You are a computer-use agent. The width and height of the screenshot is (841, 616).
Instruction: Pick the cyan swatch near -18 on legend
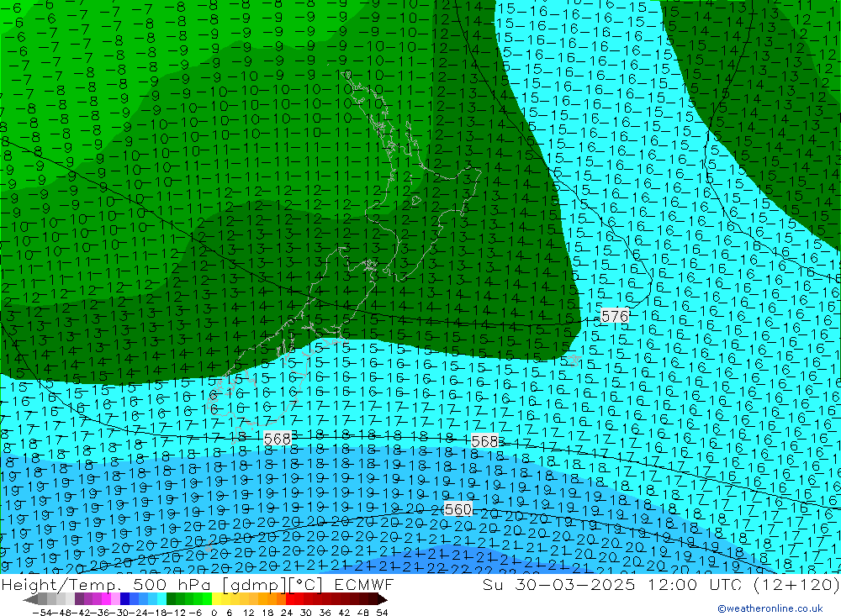click(161, 599)
